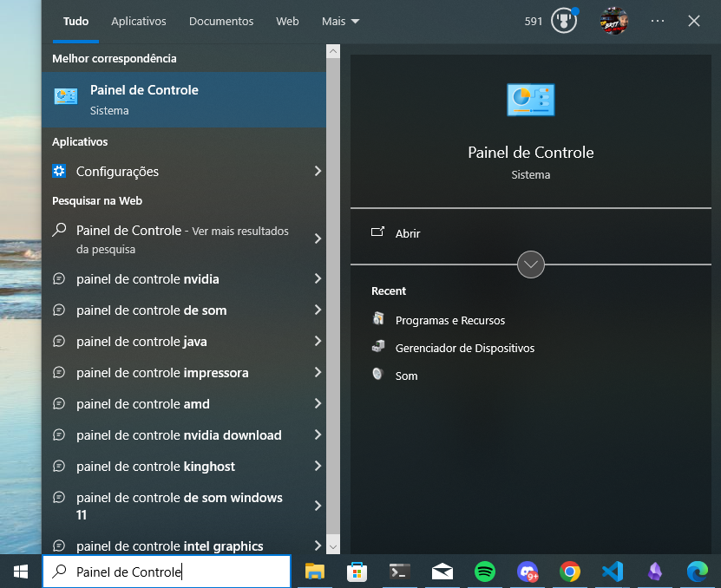The width and height of the screenshot is (721, 588).
Task: Launch Google Chrome from taskbar
Action: pyautogui.click(x=570, y=572)
